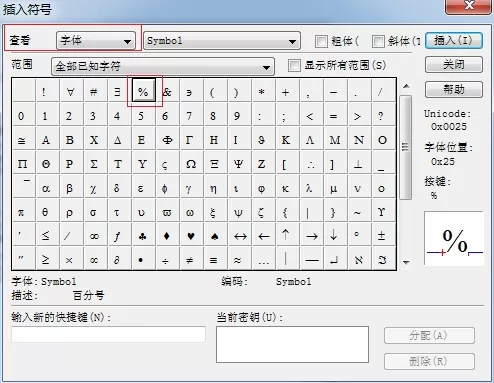Toggle the 粗体 bold checkbox
Image resolution: width=494 pixels, height=383 pixels.
(321, 41)
